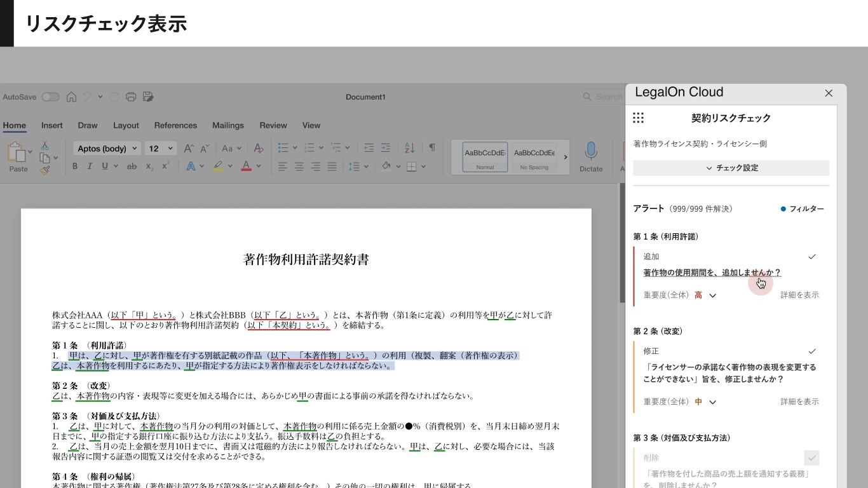Click the paragraph shading color bucket

point(385,166)
